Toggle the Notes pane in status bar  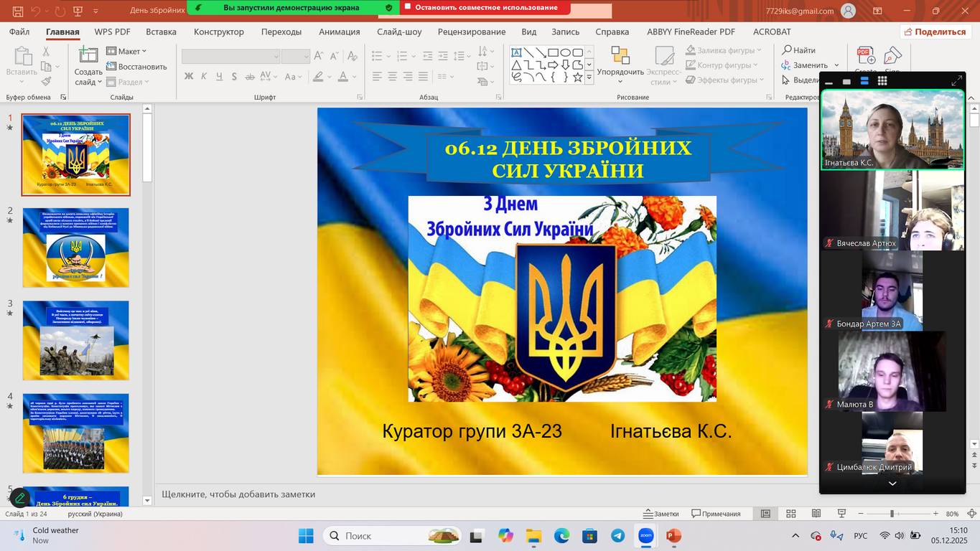pyautogui.click(x=661, y=514)
